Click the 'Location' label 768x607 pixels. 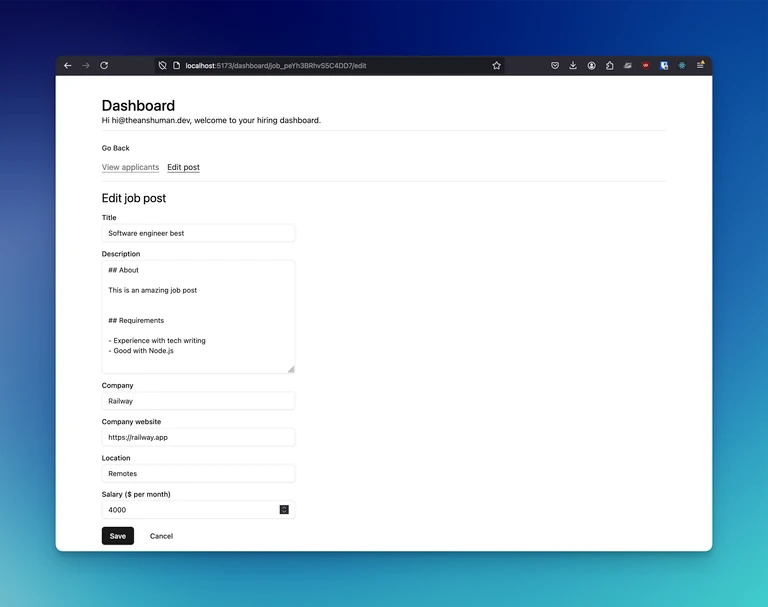click(116, 458)
